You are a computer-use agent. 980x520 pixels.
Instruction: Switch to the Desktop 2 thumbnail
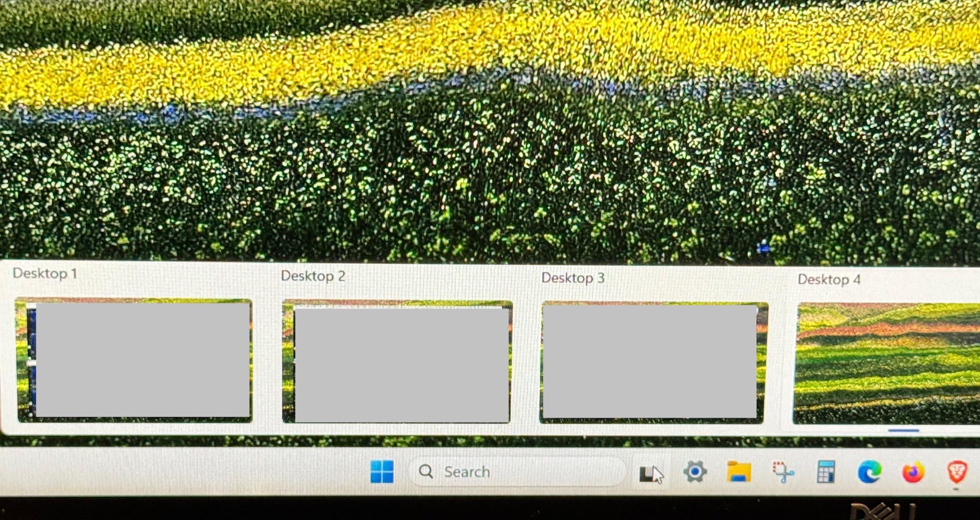397,362
